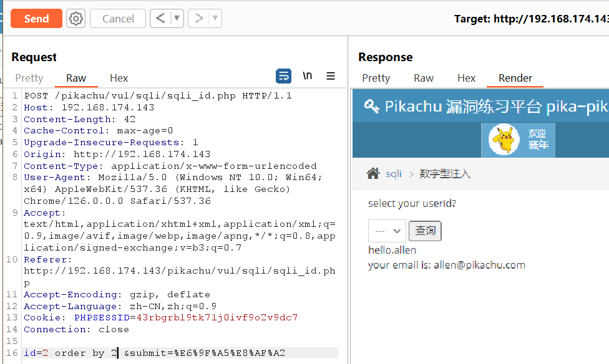Click the Pikachu platform key logo icon
The height and width of the screenshot is (364, 609).
point(371,105)
